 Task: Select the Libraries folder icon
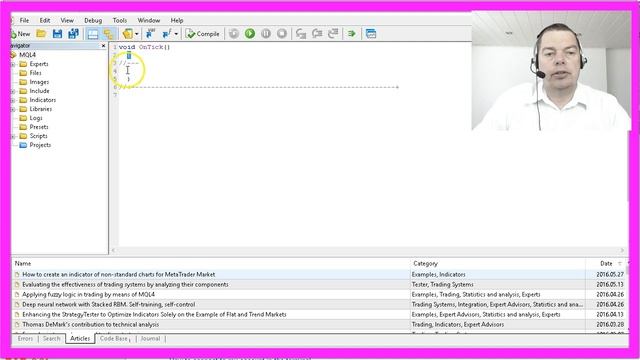point(23,109)
